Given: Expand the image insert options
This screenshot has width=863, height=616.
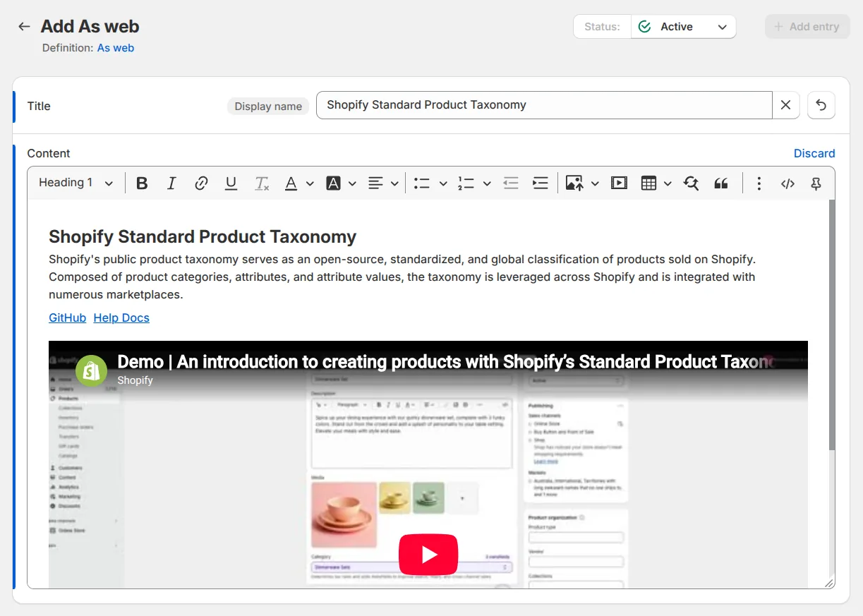Looking at the screenshot, I should (x=595, y=183).
